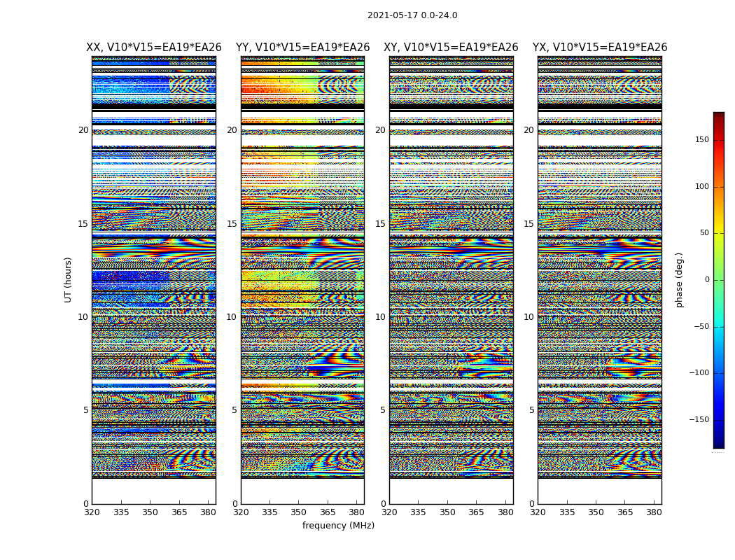
Task: Click the 5 hour tick of XY panel
Action: pyautogui.click(x=383, y=410)
